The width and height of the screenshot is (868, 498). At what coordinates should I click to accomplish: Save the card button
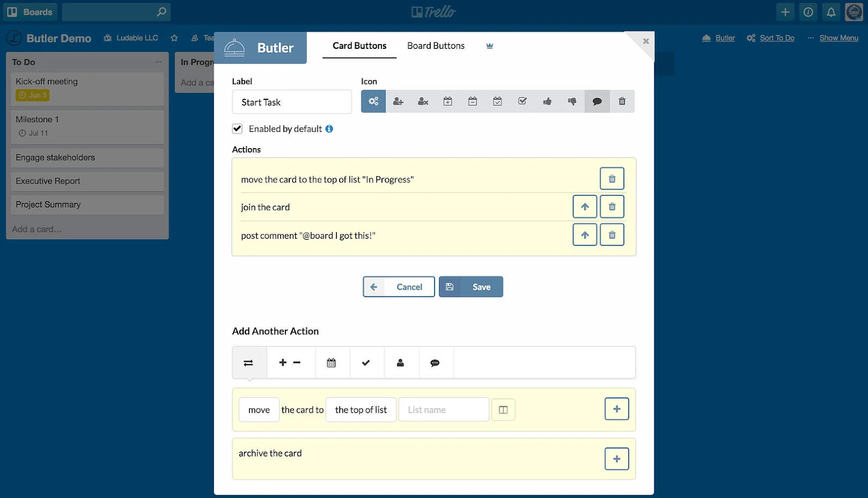click(471, 286)
